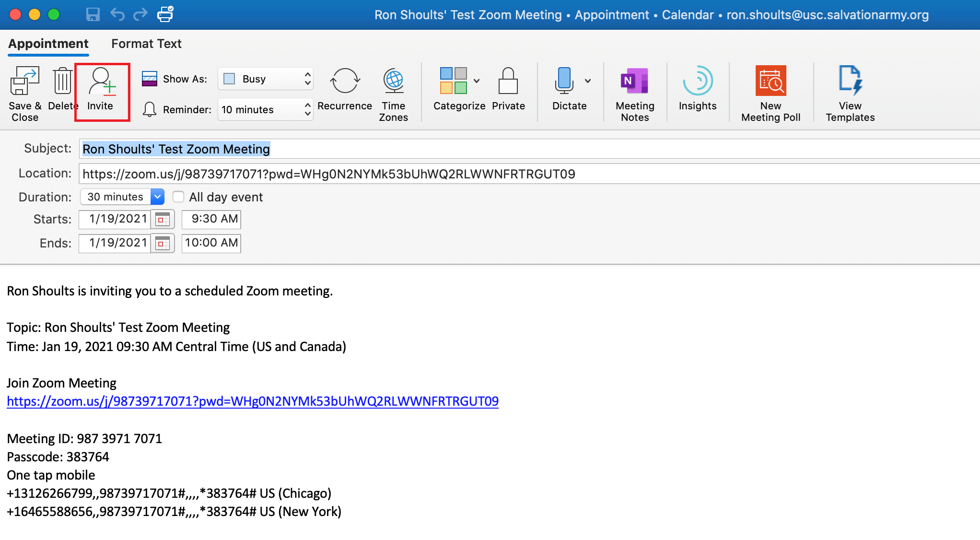The image size is (980, 540).
Task: Print using the printer icon in title bar
Action: coord(165,14)
